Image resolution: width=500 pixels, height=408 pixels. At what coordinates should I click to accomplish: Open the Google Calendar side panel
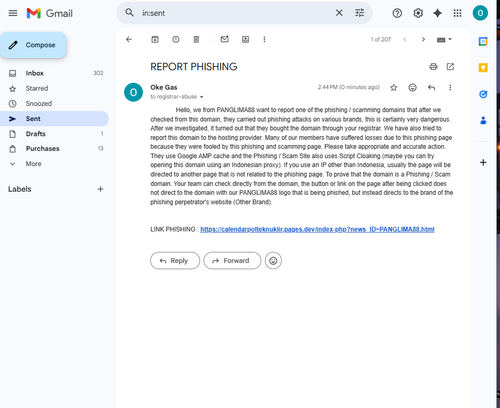[x=483, y=41]
